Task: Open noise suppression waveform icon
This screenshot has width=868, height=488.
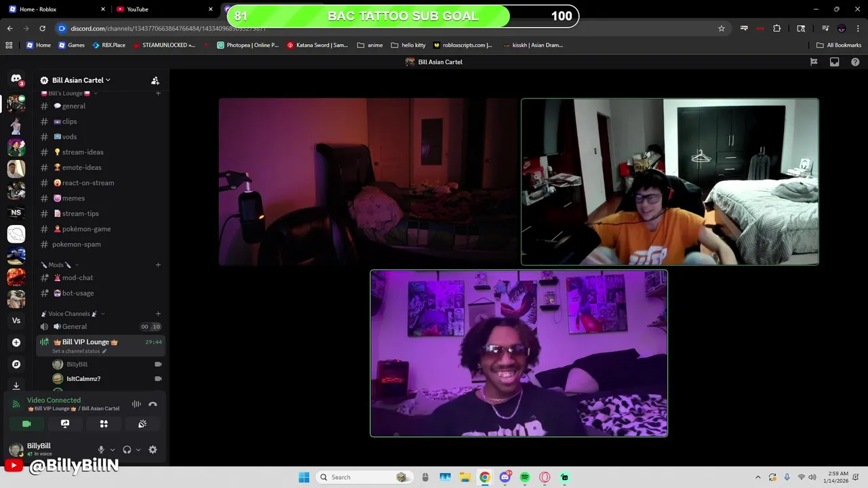Action: pyautogui.click(x=136, y=404)
